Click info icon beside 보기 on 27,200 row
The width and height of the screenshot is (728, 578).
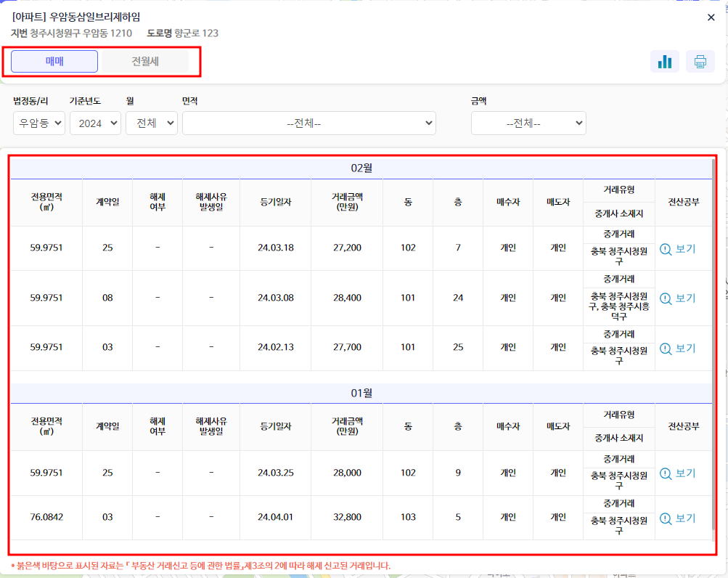667,248
